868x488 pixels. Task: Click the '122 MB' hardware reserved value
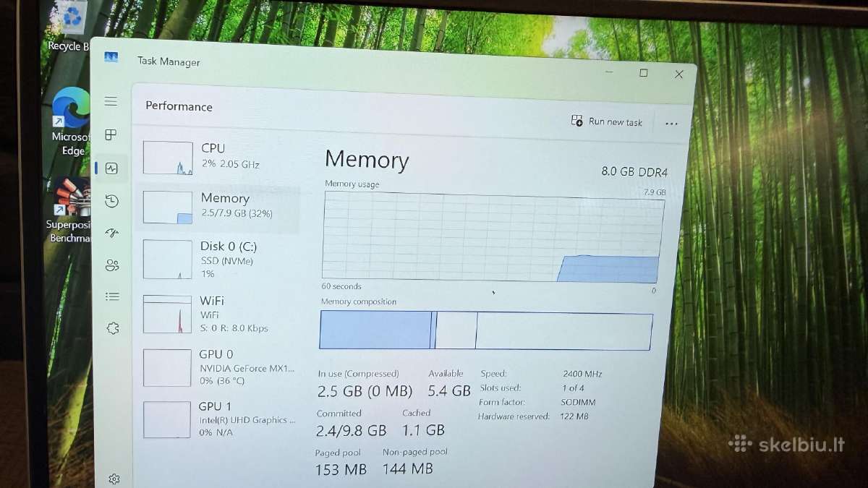pos(574,416)
